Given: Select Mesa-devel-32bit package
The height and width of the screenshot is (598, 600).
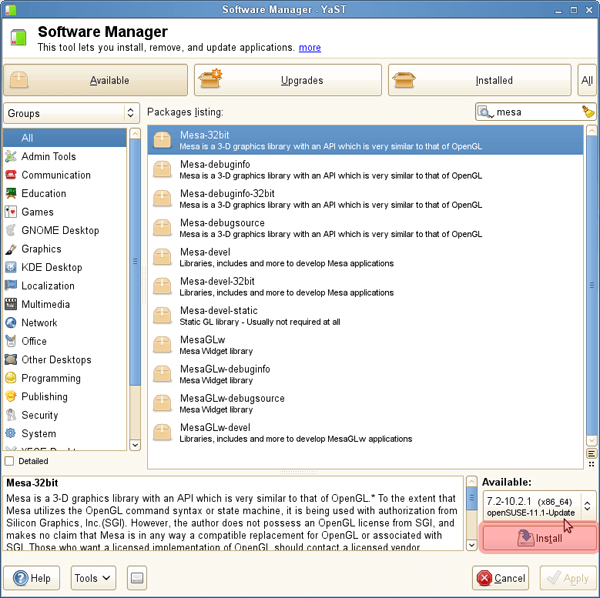Looking at the screenshot, I should click(365, 287).
